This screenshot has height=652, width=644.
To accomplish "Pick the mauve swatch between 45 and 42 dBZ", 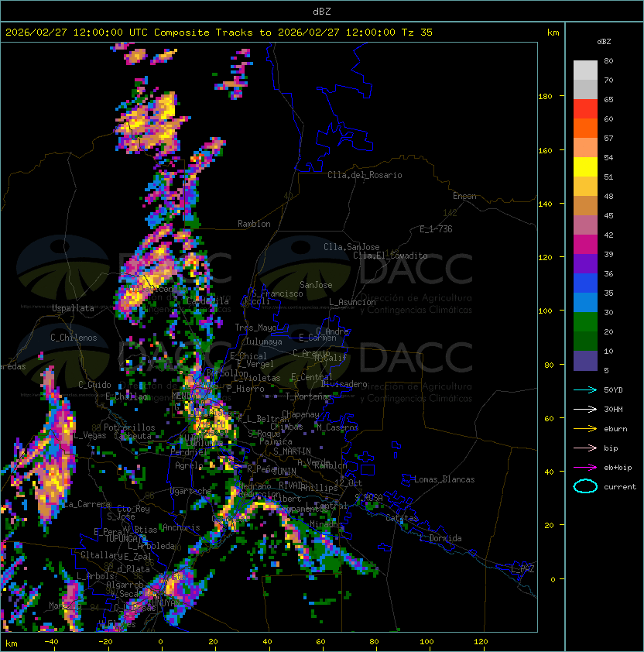I will (x=585, y=225).
